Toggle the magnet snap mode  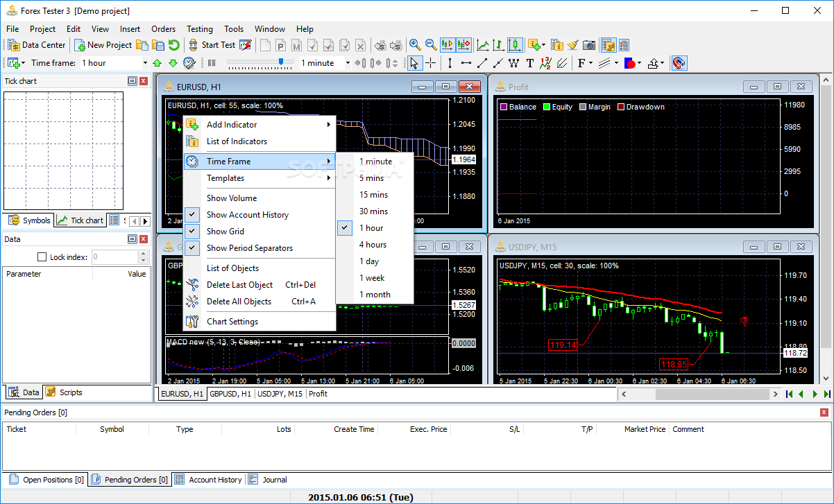[x=679, y=63]
